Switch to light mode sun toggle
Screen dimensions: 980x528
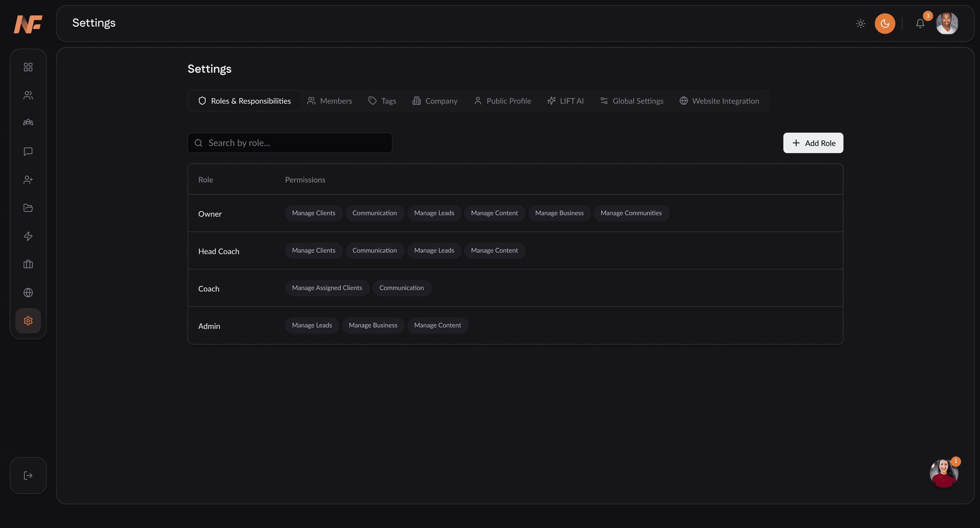pos(861,24)
